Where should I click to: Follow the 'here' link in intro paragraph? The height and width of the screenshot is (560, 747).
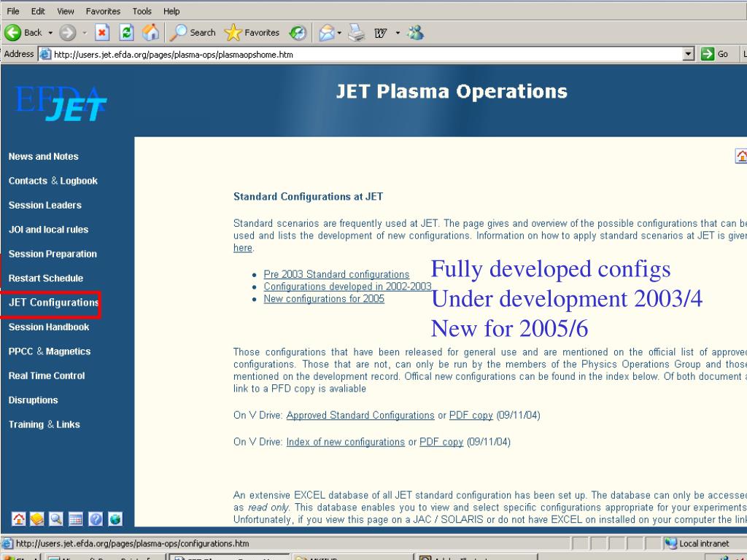[x=242, y=248]
